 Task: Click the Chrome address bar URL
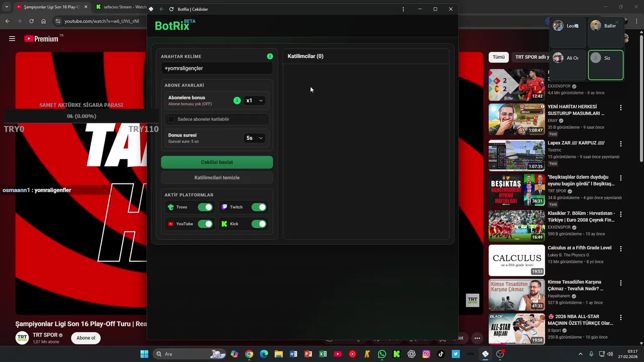point(102,21)
